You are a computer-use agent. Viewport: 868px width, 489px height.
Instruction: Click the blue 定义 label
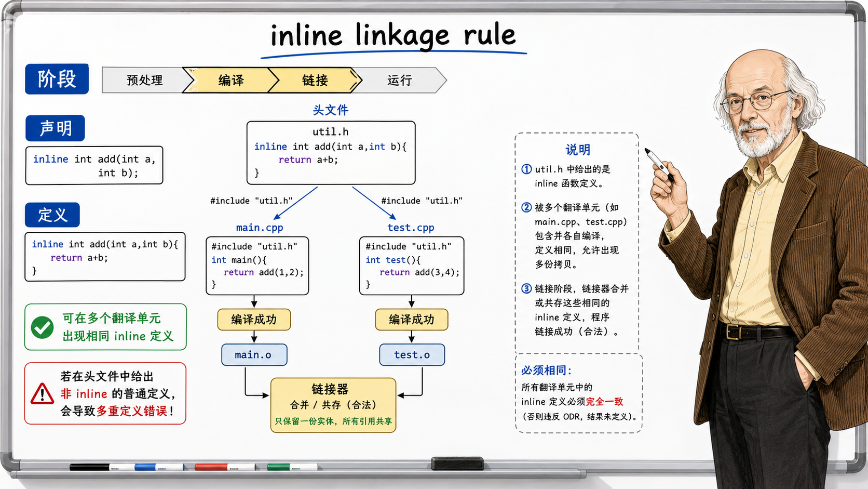(x=52, y=215)
